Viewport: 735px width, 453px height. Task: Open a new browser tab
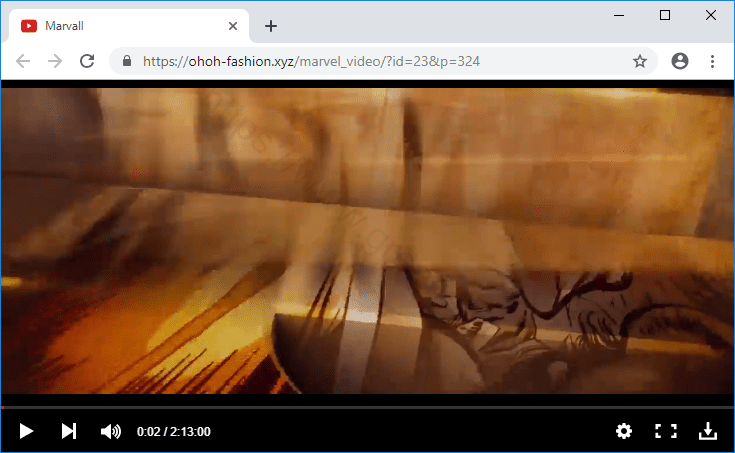click(270, 26)
